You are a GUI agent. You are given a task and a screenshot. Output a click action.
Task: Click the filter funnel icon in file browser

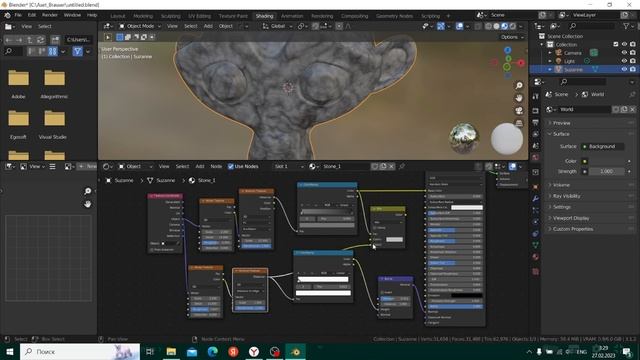77,51
